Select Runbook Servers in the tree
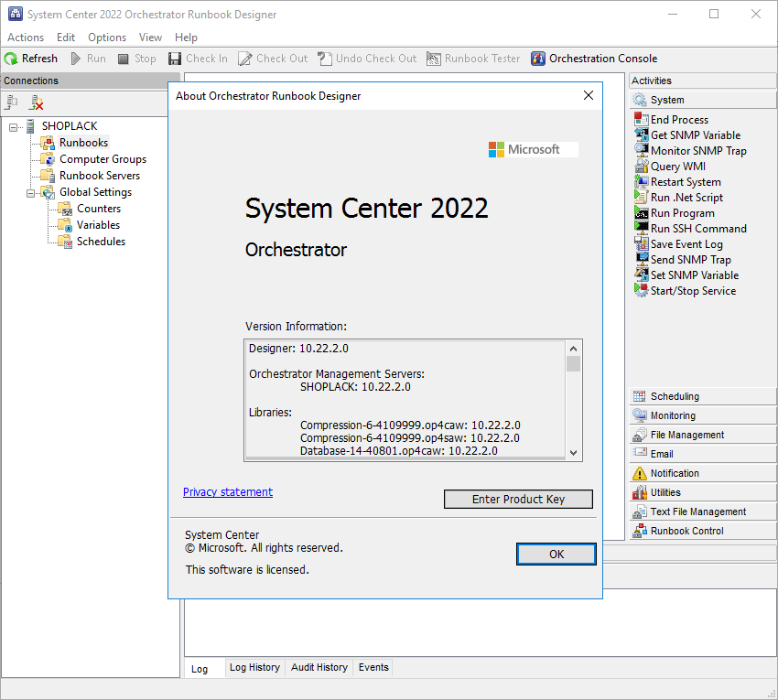This screenshot has height=700, width=778. (100, 176)
